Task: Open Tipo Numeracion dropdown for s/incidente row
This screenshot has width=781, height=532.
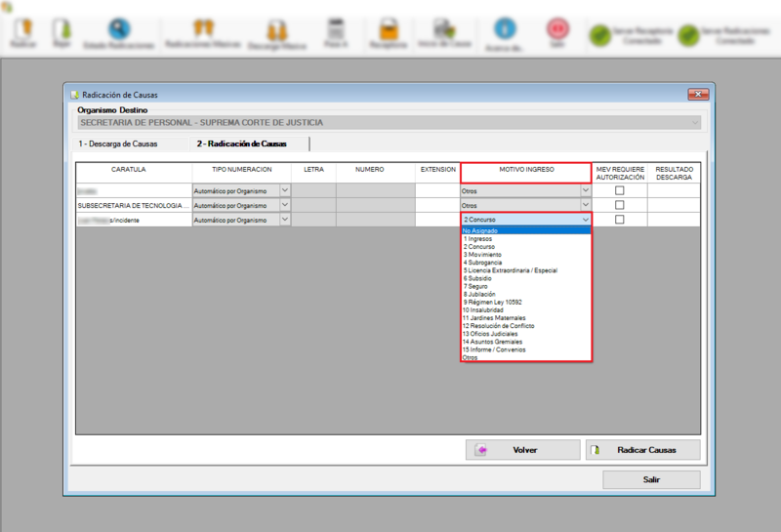Action: pyautogui.click(x=285, y=220)
